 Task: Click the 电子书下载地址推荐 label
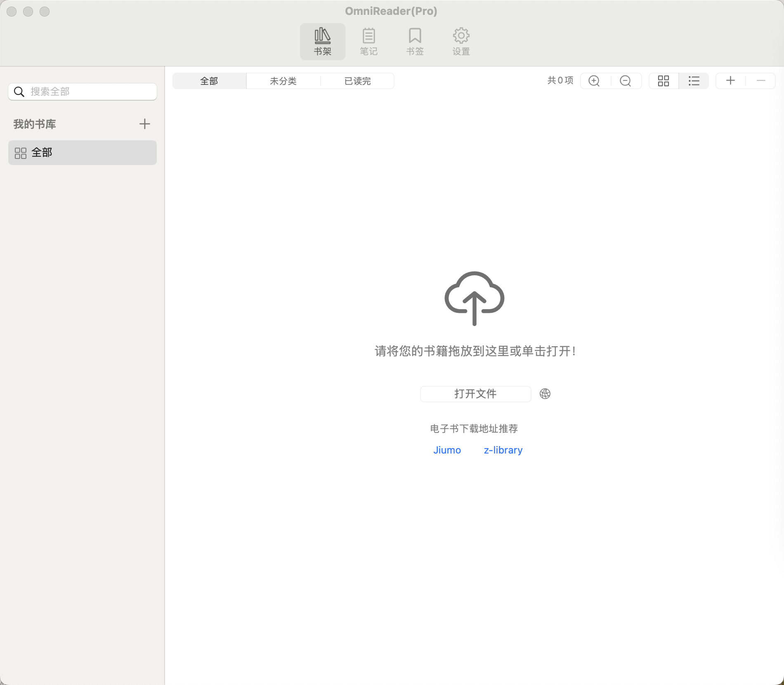(474, 429)
